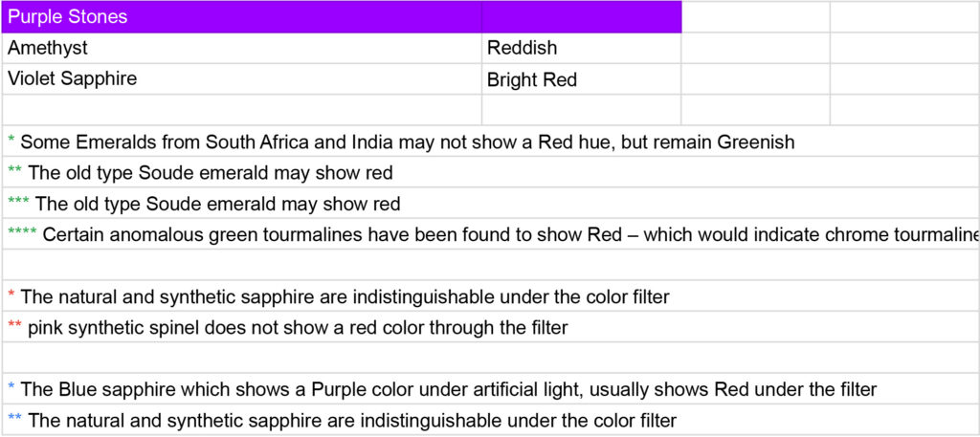Image resolution: width=980 pixels, height=437 pixels.
Task: Select the Purple Stones header cell
Action: tap(241, 17)
